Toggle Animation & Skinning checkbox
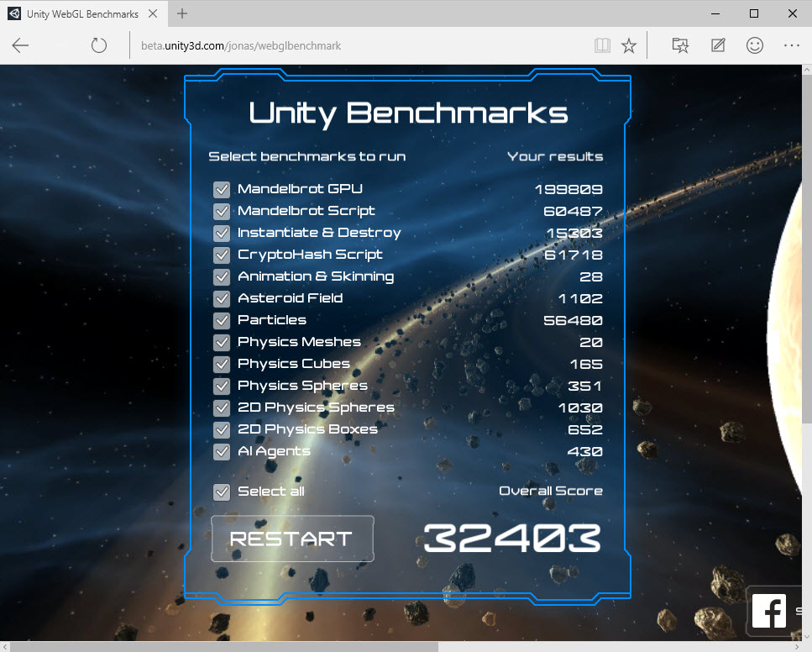This screenshot has height=652, width=812. tap(222, 276)
